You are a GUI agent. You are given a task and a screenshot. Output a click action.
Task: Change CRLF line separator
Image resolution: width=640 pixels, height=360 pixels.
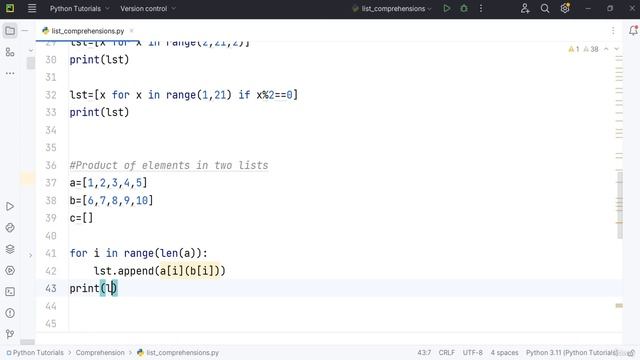[x=447, y=353]
